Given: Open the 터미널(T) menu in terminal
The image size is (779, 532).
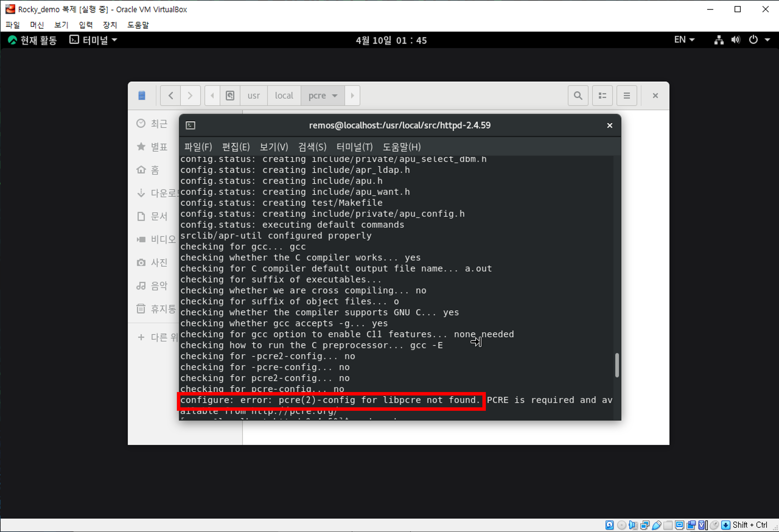Looking at the screenshot, I should [x=354, y=147].
